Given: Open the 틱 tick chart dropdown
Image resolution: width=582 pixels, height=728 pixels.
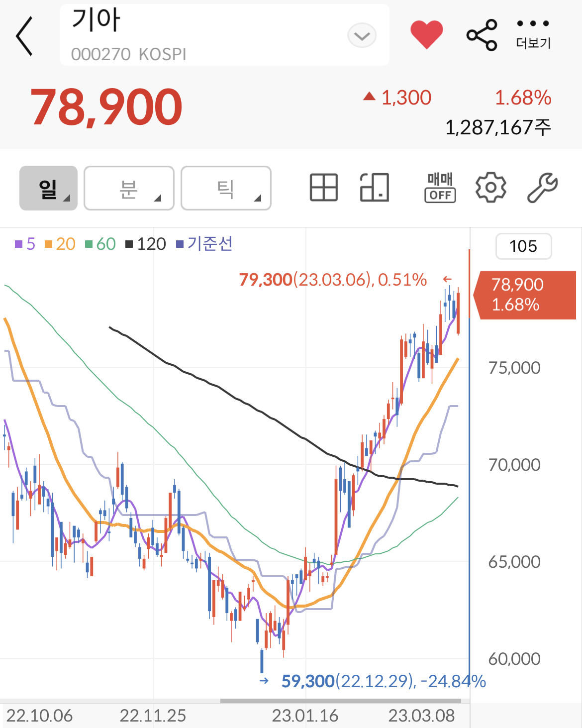Looking at the screenshot, I should [x=226, y=188].
